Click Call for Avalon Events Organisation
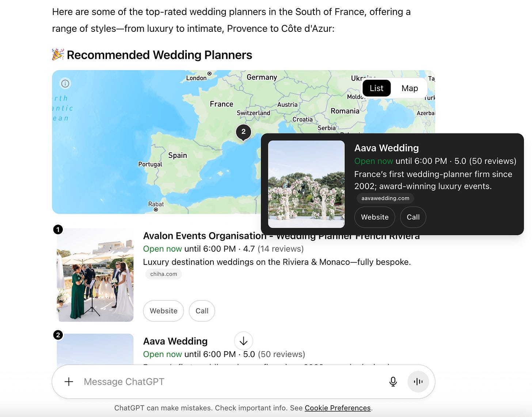 [x=202, y=311]
